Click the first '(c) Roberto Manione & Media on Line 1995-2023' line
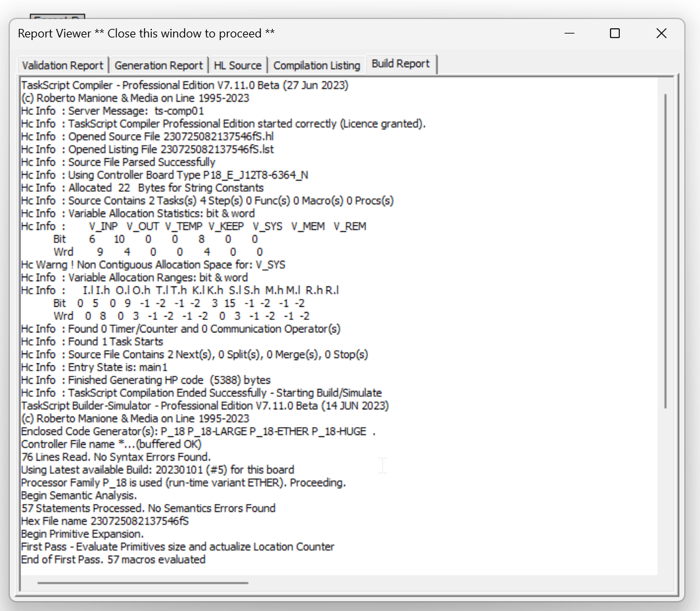The width and height of the screenshot is (700, 611). coord(135,98)
